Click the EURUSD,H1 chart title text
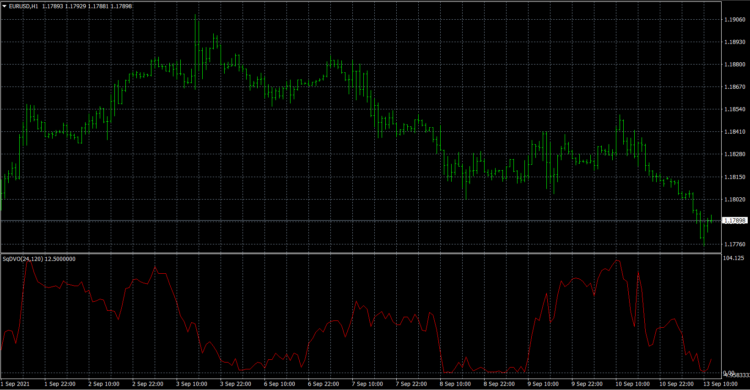Screen dimensions: 750x390 click(x=23, y=6)
